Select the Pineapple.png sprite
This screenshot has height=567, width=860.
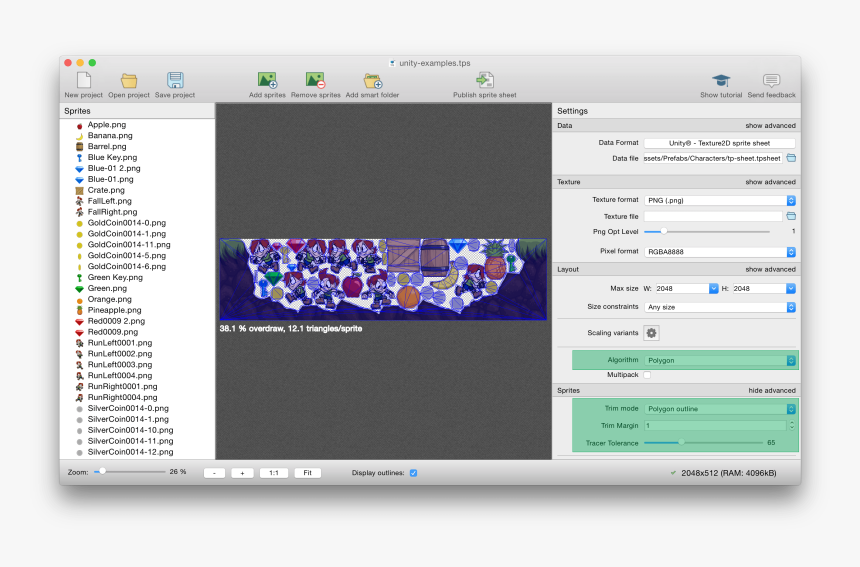pos(114,310)
